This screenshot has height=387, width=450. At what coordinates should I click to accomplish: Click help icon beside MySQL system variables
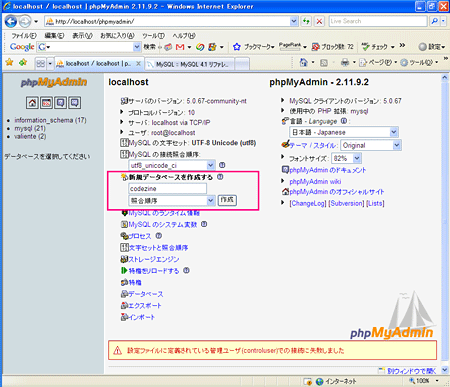tap(204, 224)
